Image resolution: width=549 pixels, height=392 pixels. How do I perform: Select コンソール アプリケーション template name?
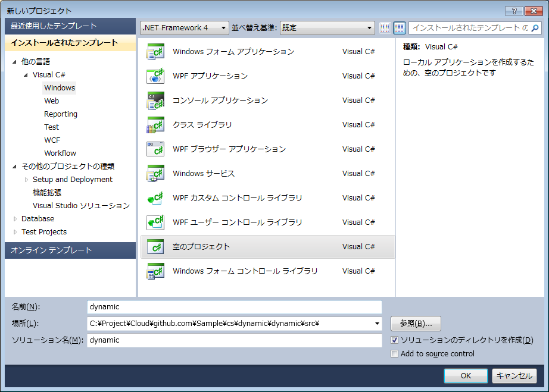220,101
